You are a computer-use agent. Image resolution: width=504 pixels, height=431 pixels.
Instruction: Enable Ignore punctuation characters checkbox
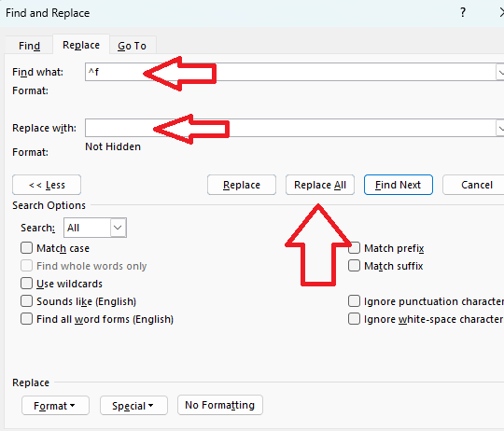pos(355,301)
